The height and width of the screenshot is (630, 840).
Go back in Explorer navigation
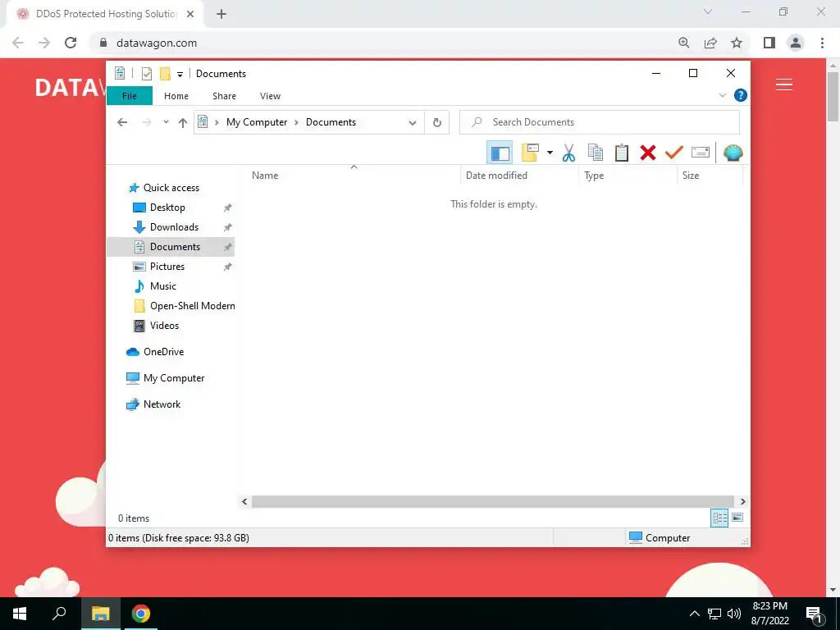(122, 122)
